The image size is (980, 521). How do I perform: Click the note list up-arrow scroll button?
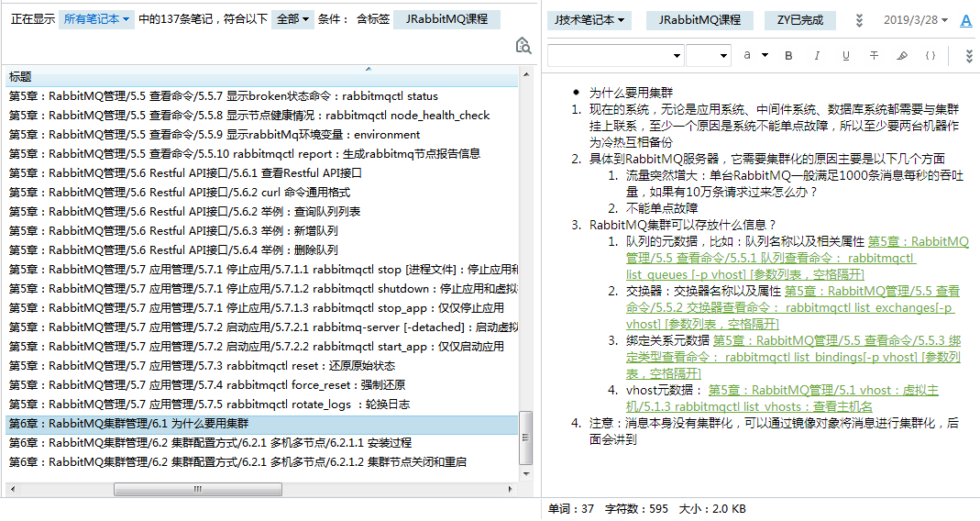pos(526,74)
